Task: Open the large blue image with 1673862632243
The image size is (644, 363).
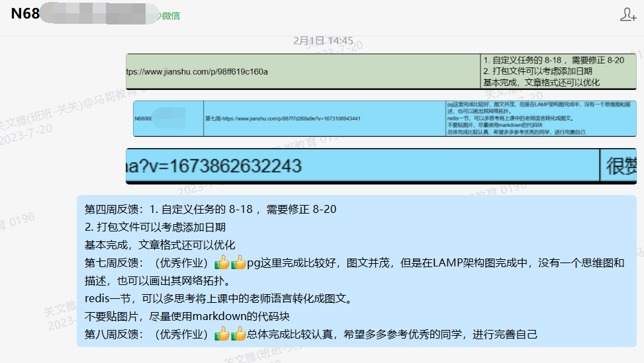Action: pyautogui.click(x=381, y=166)
